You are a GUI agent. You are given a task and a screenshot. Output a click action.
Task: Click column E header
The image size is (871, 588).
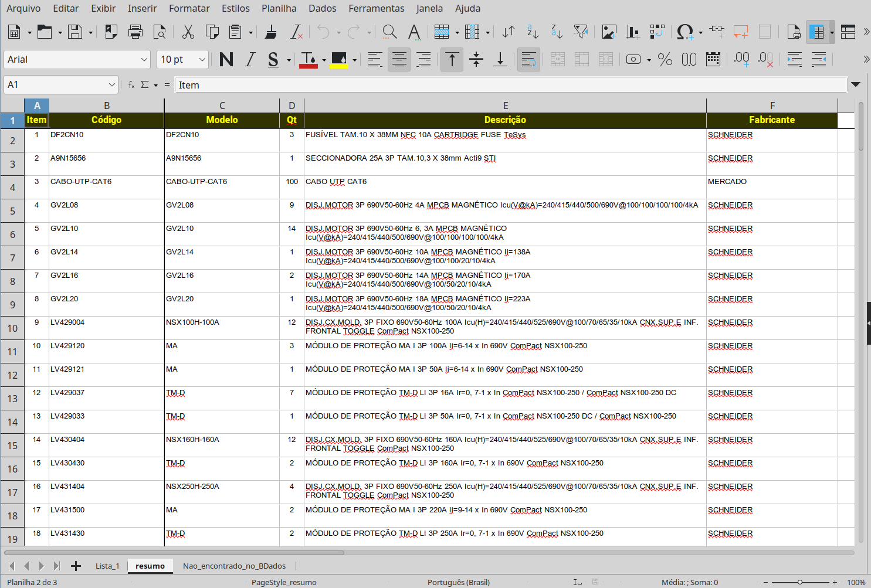coord(505,106)
